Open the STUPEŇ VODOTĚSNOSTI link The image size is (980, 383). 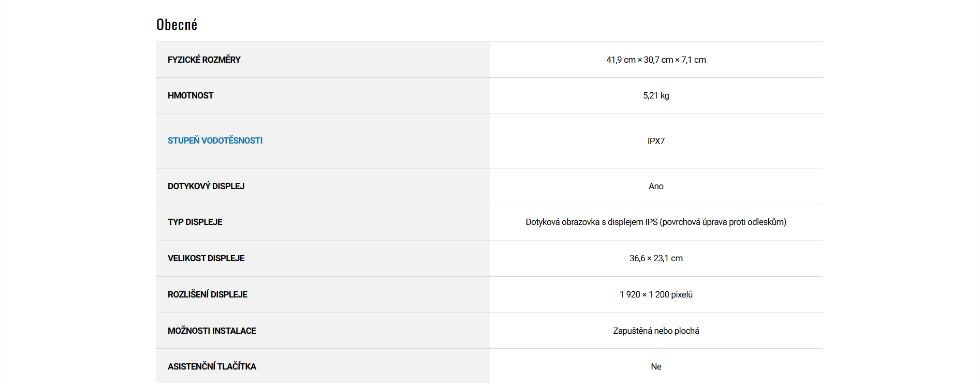tap(215, 140)
